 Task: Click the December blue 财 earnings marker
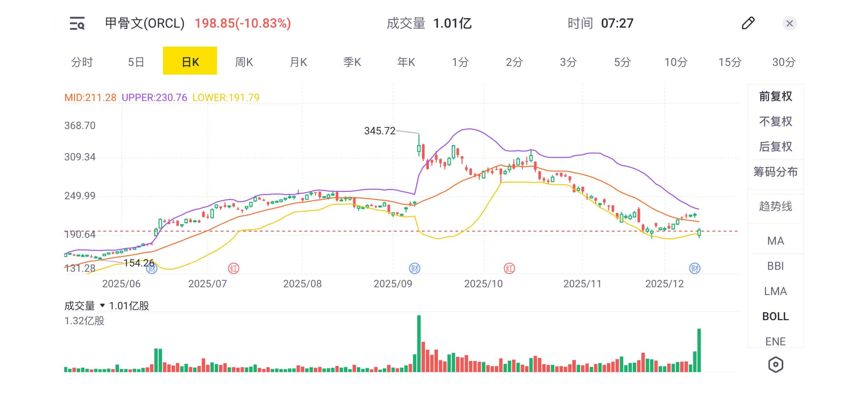[x=694, y=268]
